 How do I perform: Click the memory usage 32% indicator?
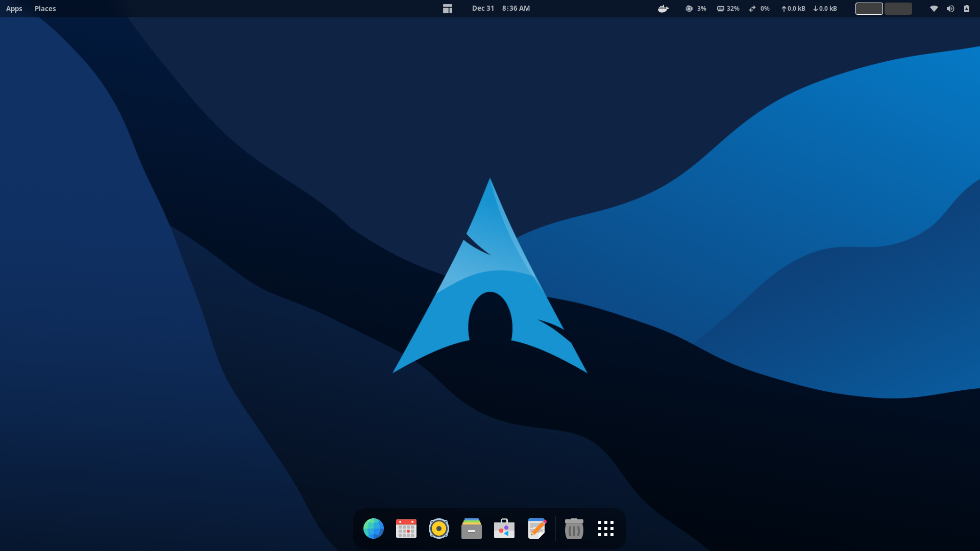[x=728, y=9]
